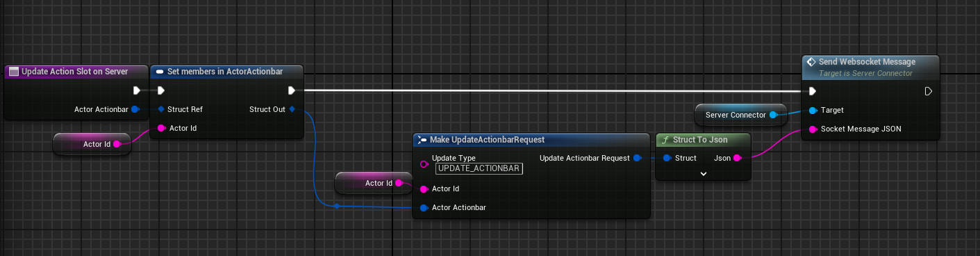This screenshot has width=980, height=256.
Task: Click exec input pin of Set members node
Action: tap(161, 90)
